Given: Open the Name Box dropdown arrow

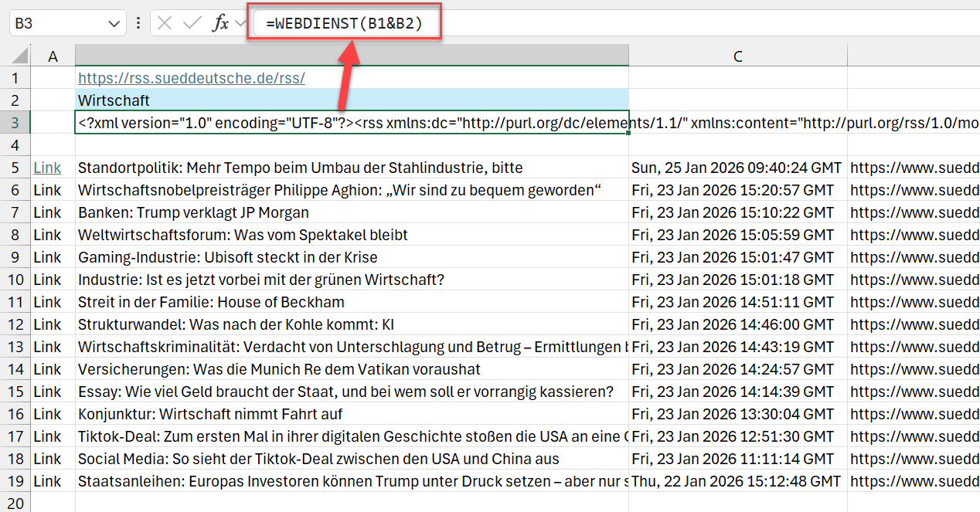Looking at the screenshot, I should pos(114,23).
